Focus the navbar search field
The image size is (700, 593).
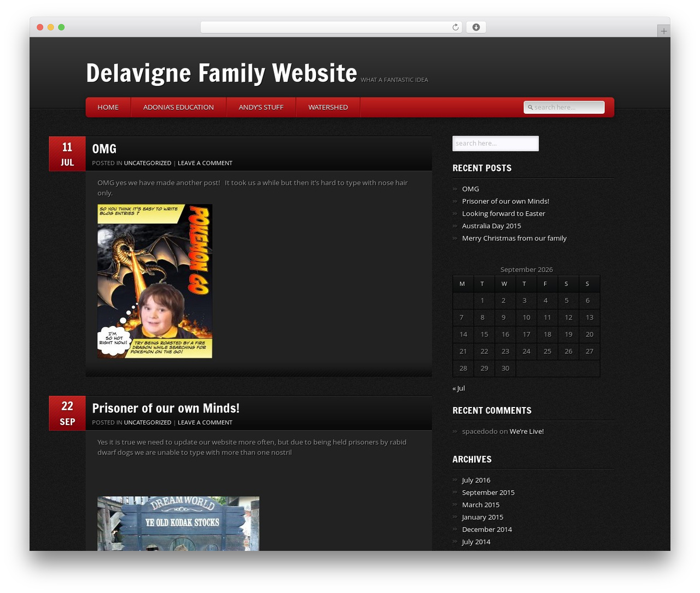[564, 107]
